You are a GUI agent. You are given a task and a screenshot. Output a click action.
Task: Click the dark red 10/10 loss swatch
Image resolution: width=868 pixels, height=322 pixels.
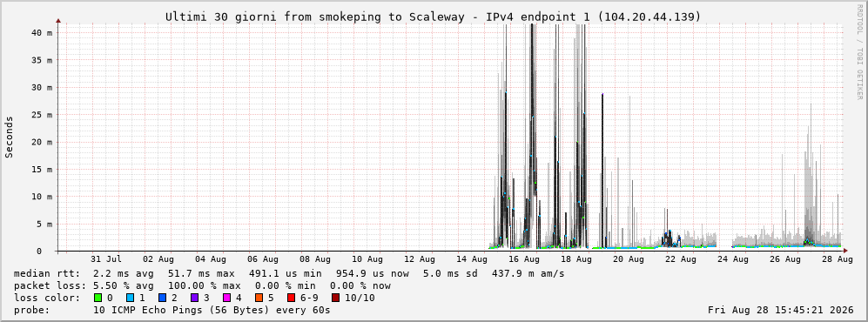point(336,298)
